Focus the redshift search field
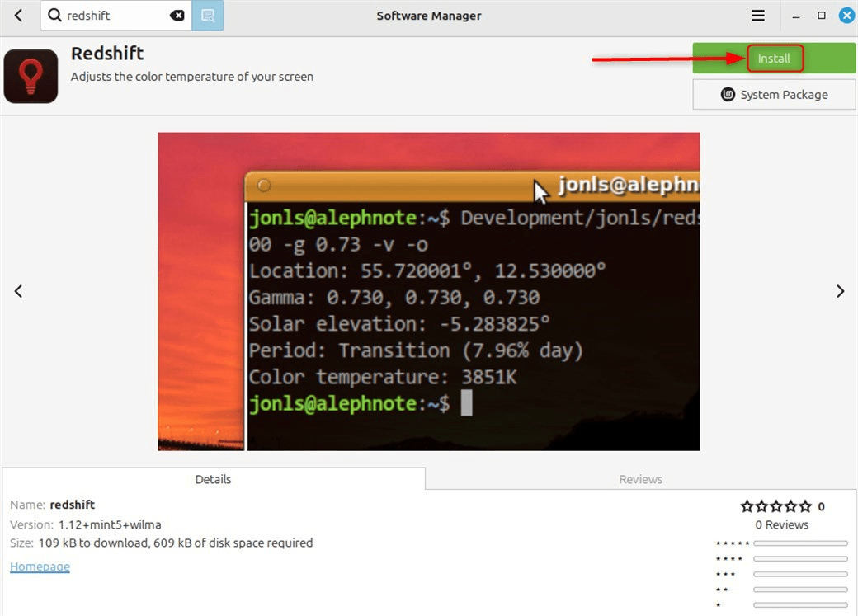 115,16
